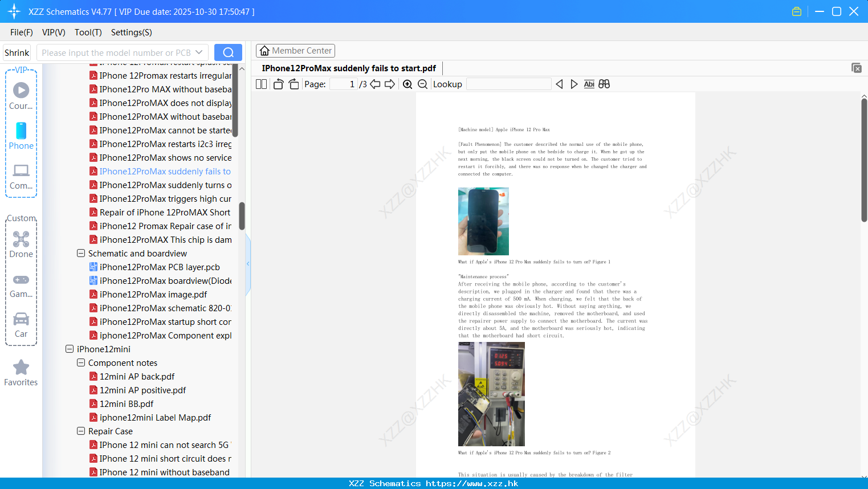The width and height of the screenshot is (868, 489).
Task: Go to previous page arrow
Action: coord(375,84)
